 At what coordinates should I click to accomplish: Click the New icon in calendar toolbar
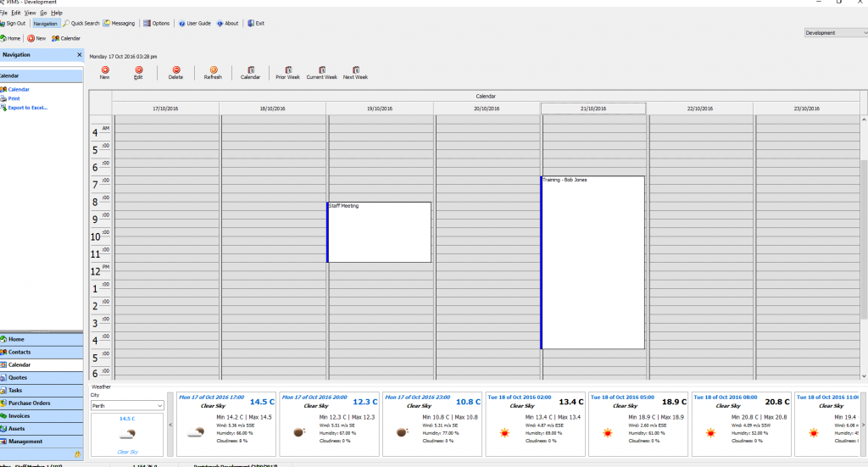pos(104,70)
